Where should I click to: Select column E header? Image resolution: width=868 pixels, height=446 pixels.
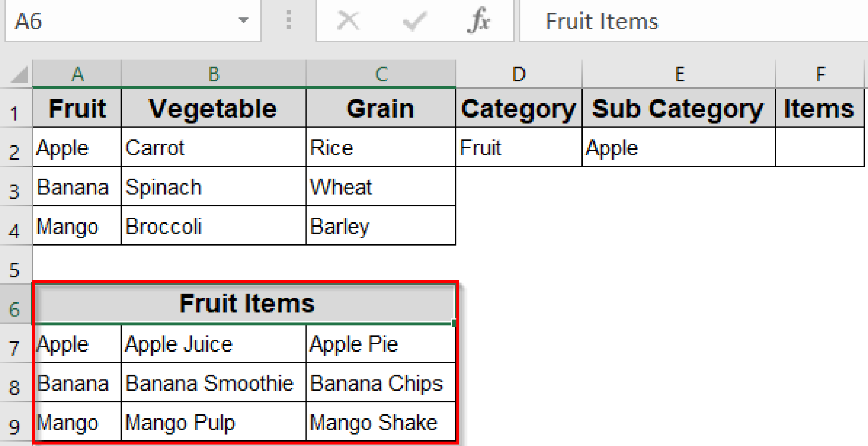pos(679,75)
